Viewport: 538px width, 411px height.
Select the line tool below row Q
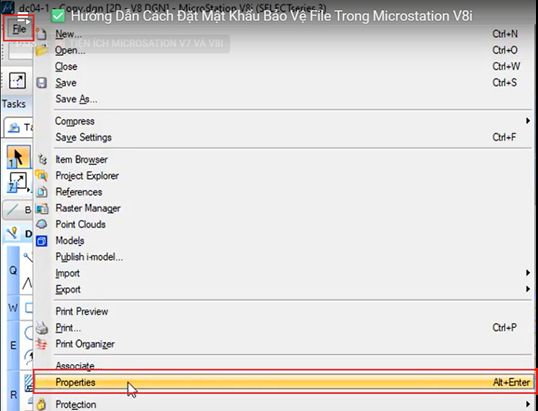(27, 283)
